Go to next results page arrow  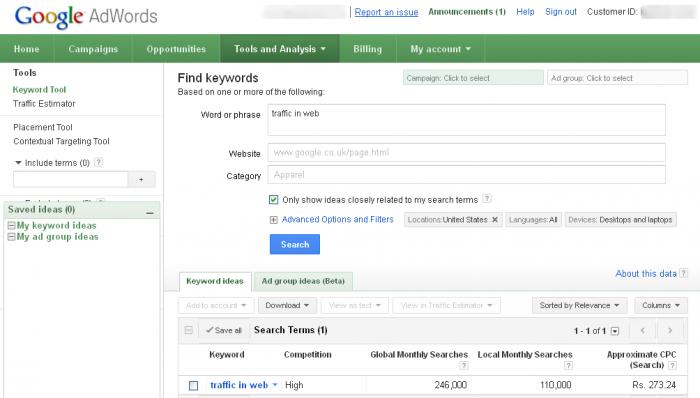point(670,330)
